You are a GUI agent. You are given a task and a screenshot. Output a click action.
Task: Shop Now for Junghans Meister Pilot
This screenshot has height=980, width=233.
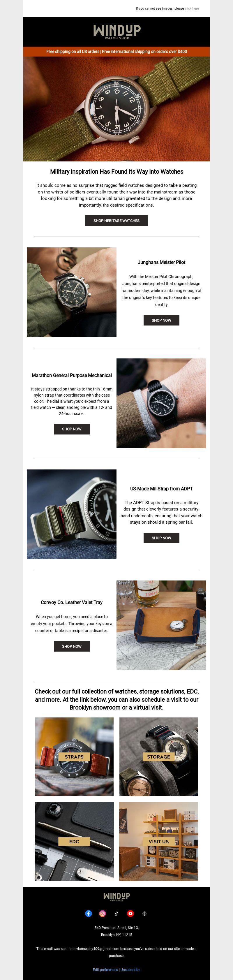(161, 320)
